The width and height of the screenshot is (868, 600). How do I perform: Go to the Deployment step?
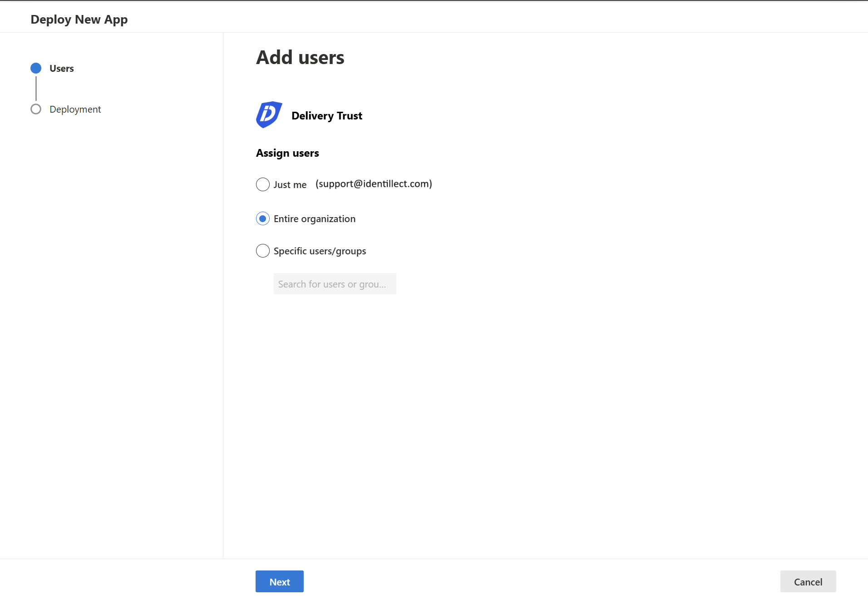75,109
